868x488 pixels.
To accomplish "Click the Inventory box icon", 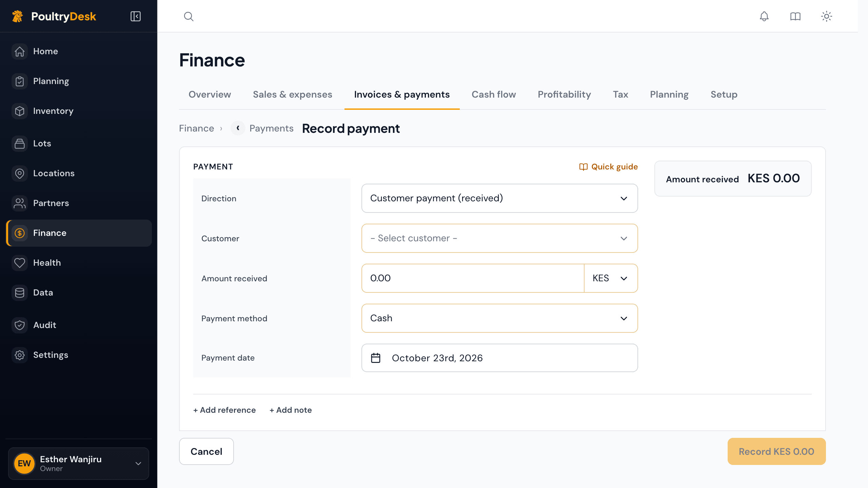I will (x=20, y=111).
